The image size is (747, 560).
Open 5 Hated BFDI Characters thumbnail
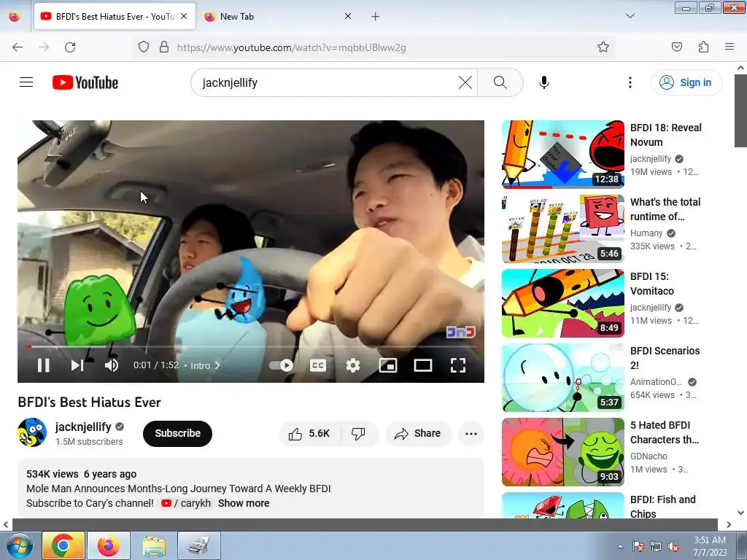click(562, 452)
